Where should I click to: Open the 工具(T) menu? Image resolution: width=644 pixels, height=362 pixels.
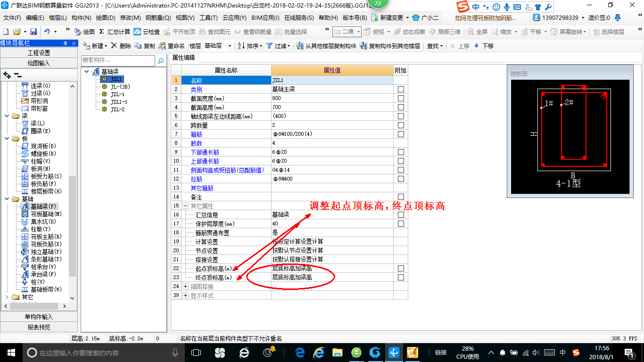coord(208,17)
